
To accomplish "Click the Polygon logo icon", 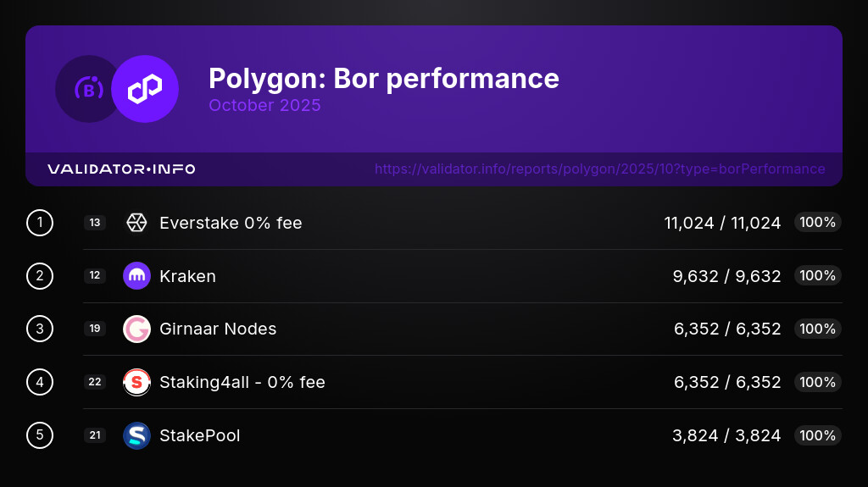I will 145,89.
